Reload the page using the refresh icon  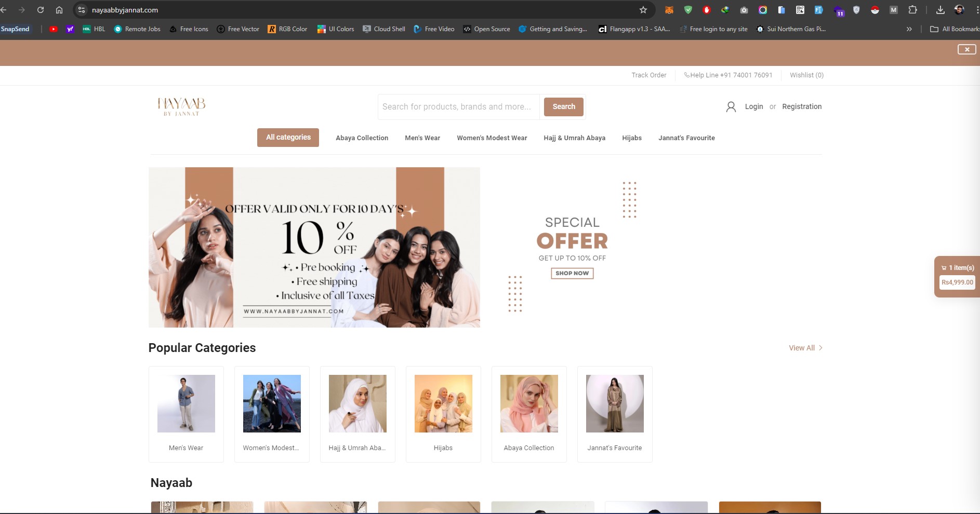(x=41, y=10)
